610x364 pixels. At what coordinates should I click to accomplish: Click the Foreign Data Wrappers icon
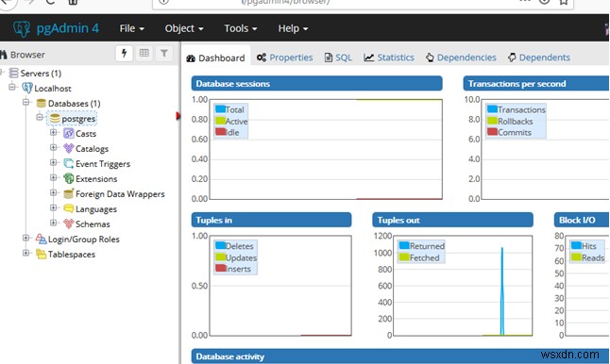click(x=69, y=194)
